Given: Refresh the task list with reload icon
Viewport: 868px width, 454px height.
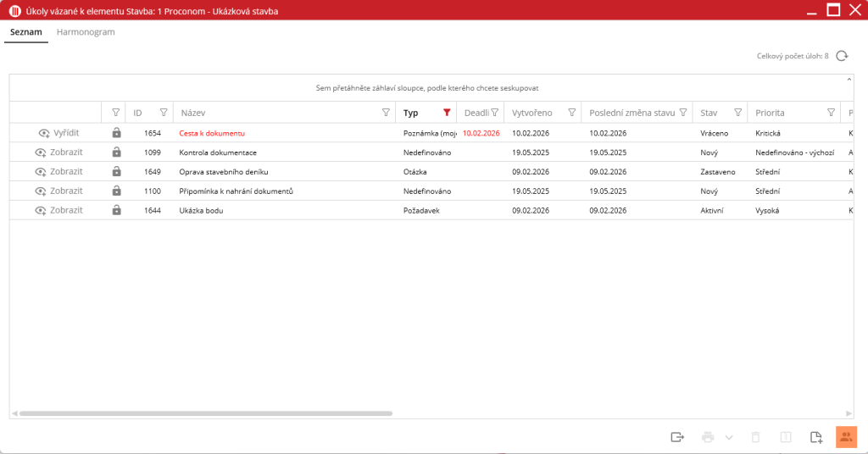Looking at the screenshot, I should (x=842, y=56).
